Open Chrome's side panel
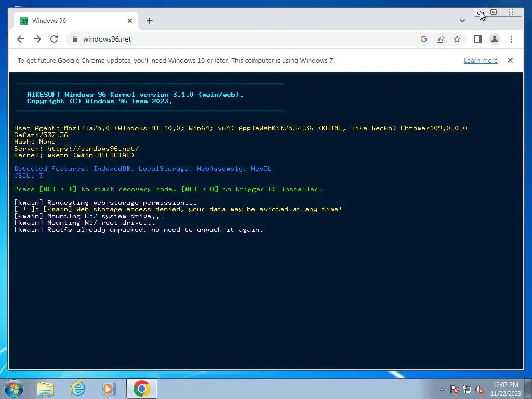Image resolution: width=532 pixels, height=399 pixels. 478,39
